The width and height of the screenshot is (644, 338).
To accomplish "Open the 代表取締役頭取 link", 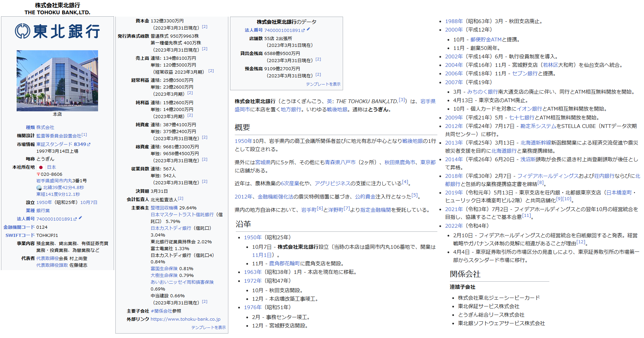I will (52, 265).
